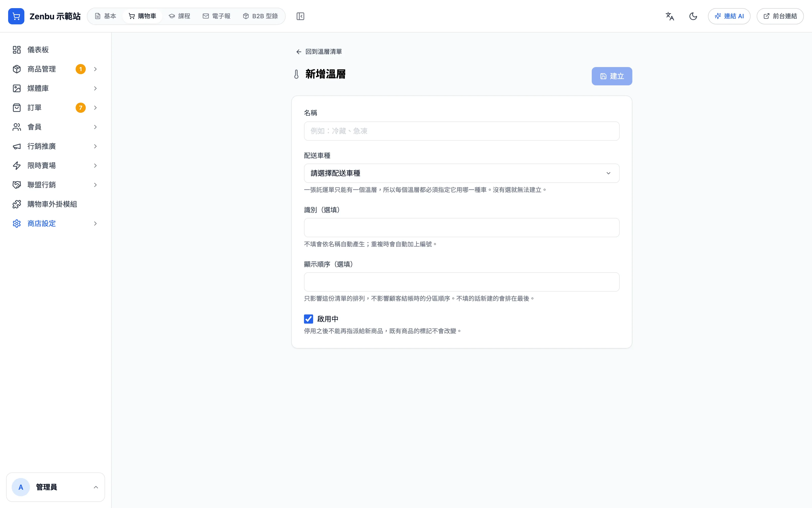Switch to the 課程 tab
This screenshot has height=508, width=812.
(179, 16)
